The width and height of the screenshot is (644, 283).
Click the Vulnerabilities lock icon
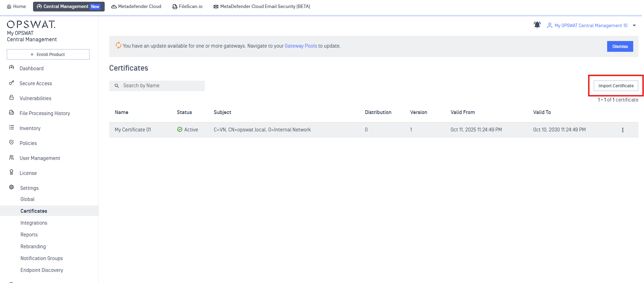coord(11,98)
